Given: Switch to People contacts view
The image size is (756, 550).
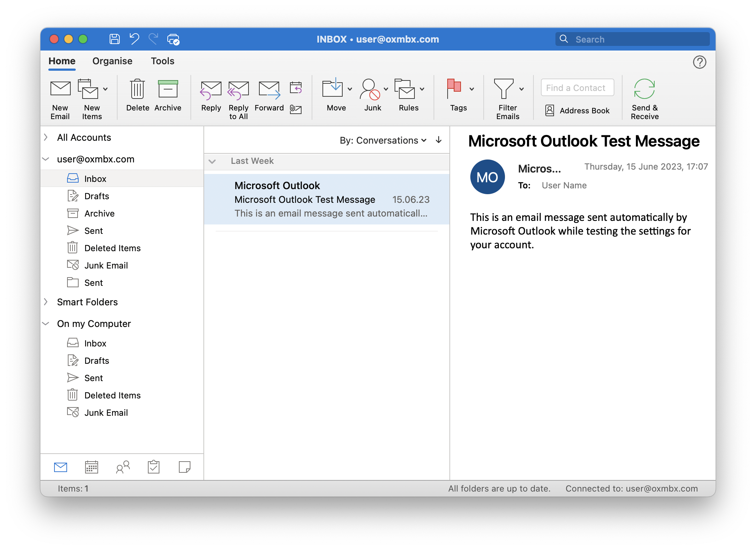Looking at the screenshot, I should (123, 467).
